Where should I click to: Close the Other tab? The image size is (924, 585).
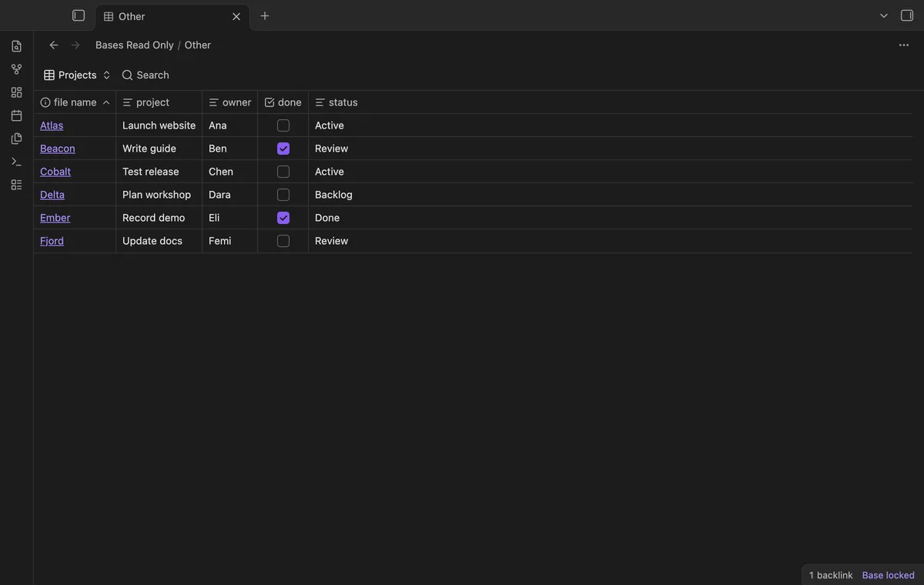[236, 16]
